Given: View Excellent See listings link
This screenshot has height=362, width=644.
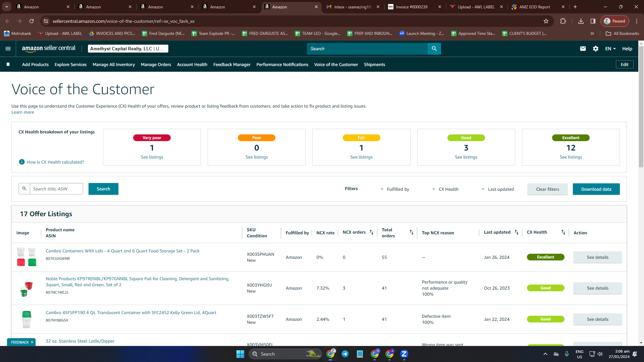Looking at the screenshot, I should coord(571,157).
